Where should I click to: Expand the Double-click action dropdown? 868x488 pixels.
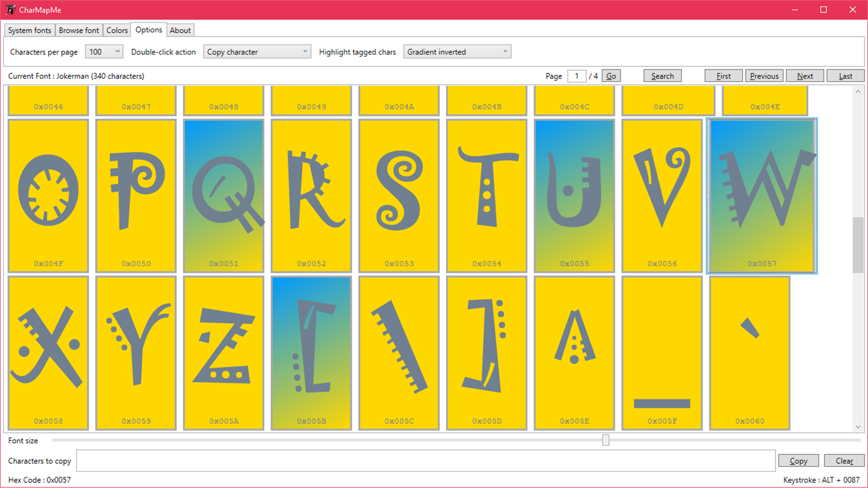click(257, 52)
